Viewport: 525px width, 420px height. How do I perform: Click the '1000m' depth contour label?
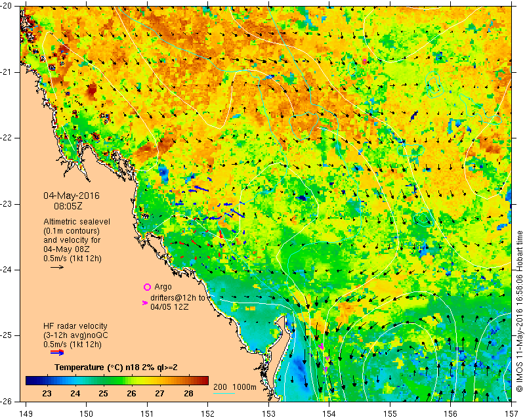[x=244, y=387]
